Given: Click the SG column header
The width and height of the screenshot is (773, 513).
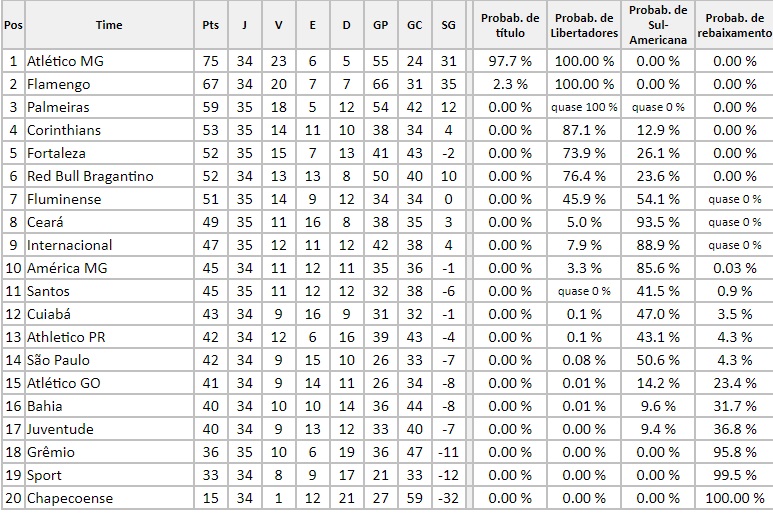Looking at the screenshot, I should click(x=448, y=25).
